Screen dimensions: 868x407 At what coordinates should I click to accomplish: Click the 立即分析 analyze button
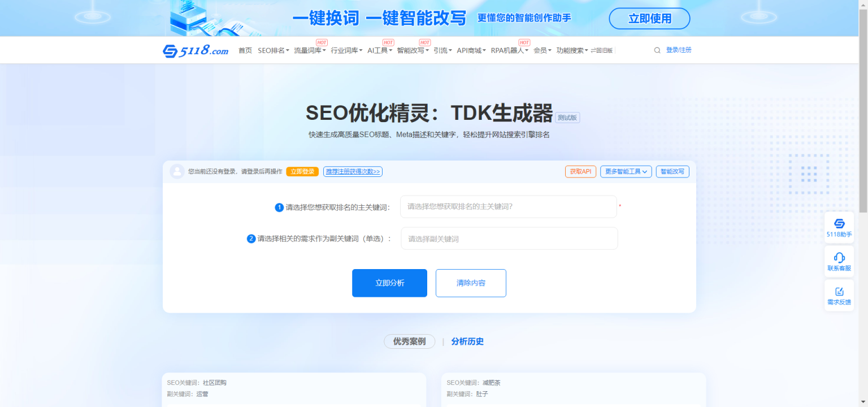[389, 283]
